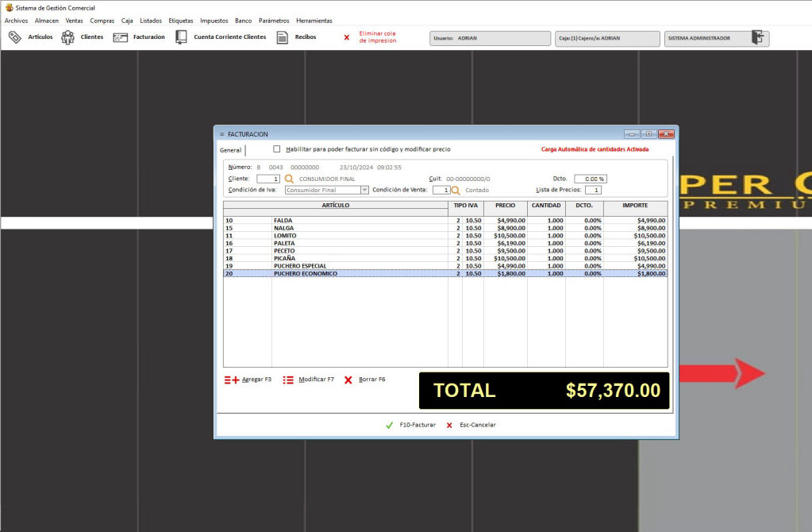Click the Dcto. percentage input field
Screen dimensions: 812x532
[591, 179]
